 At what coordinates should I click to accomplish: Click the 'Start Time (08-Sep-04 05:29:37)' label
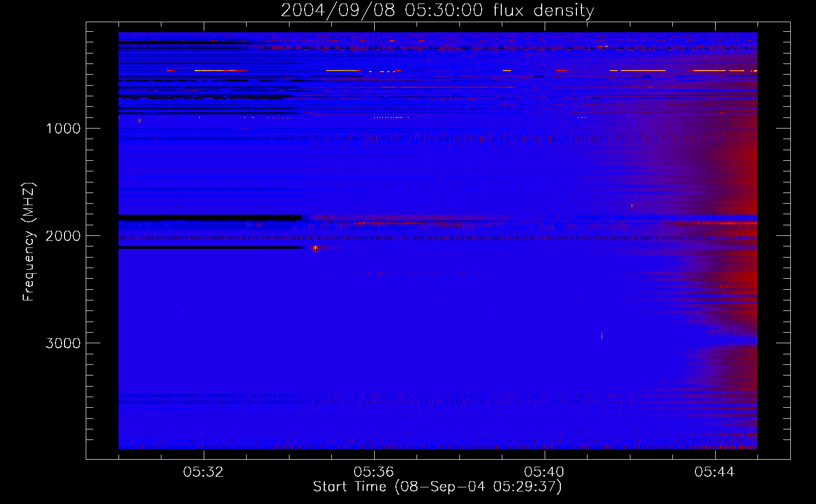coord(437,487)
